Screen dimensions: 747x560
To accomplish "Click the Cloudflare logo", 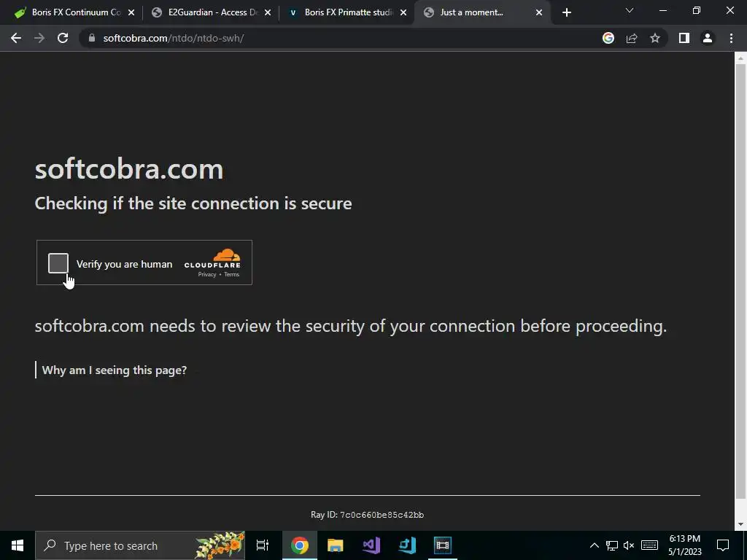I will point(212,259).
